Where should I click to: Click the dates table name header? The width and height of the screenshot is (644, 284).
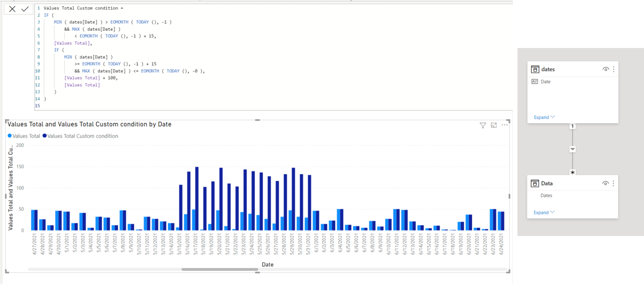tap(548, 69)
